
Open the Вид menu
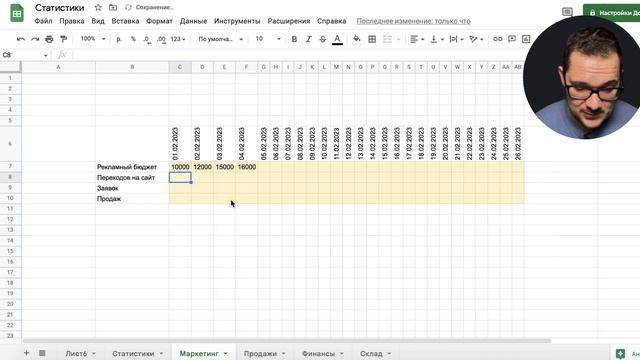(98, 21)
